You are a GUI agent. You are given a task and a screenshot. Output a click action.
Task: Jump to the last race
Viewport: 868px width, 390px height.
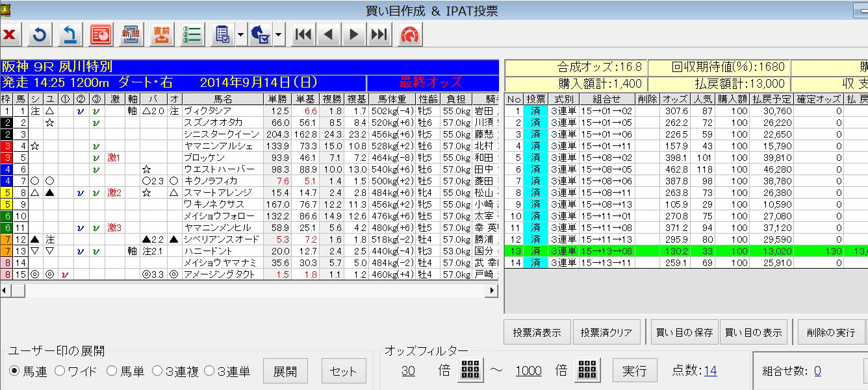(379, 34)
